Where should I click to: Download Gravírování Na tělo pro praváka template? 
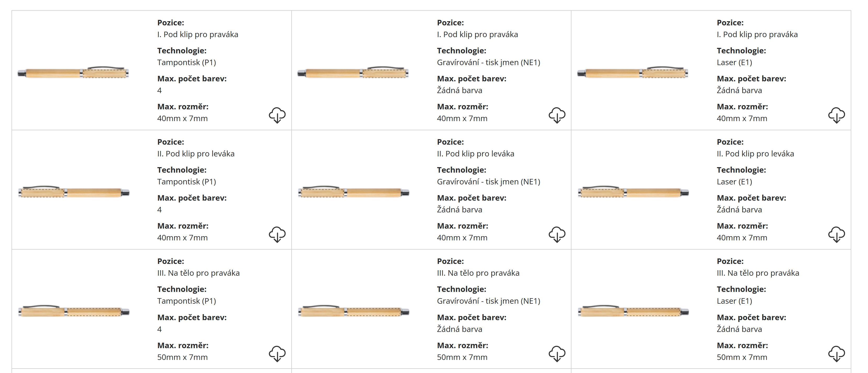(x=557, y=354)
